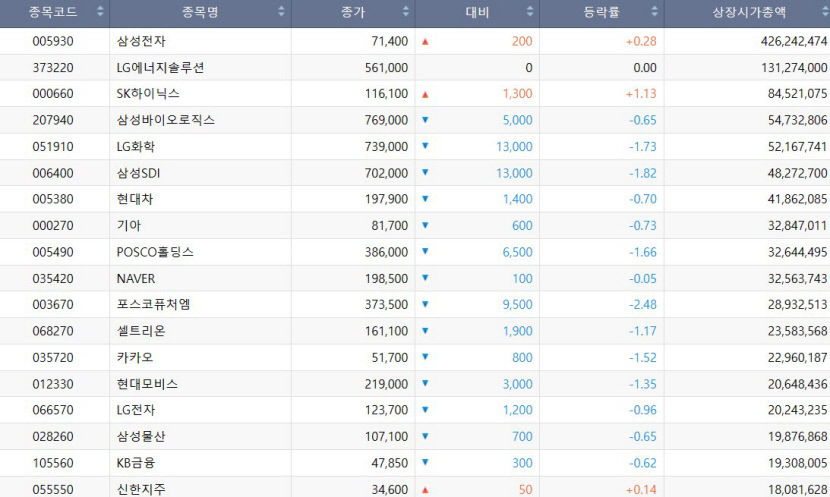The width and height of the screenshot is (830, 497).
Task: Click the down arrow in 현대차 row
Action: pyautogui.click(x=425, y=198)
